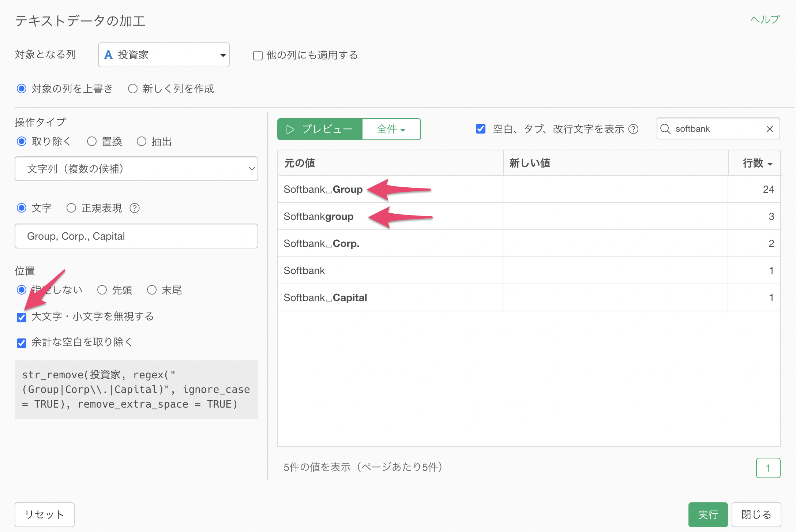Open the 全件 dropdown
Image resolution: width=796 pixels, height=532 pixels.
pos(391,129)
